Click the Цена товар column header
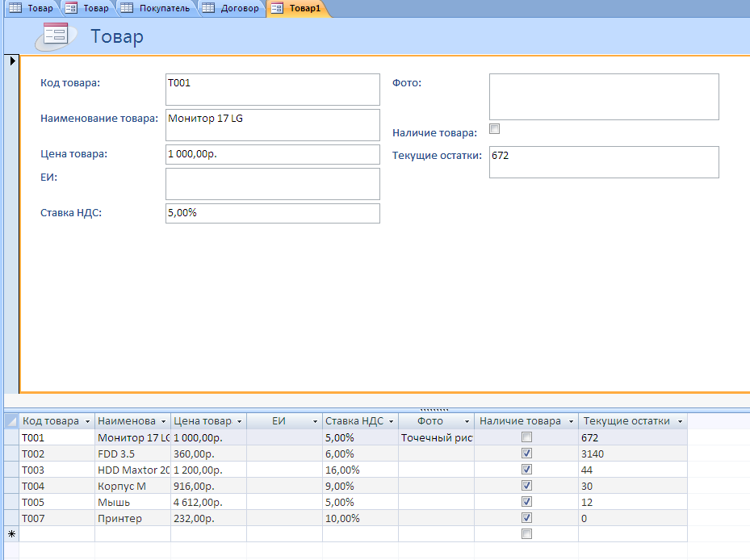 (x=203, y=421)
